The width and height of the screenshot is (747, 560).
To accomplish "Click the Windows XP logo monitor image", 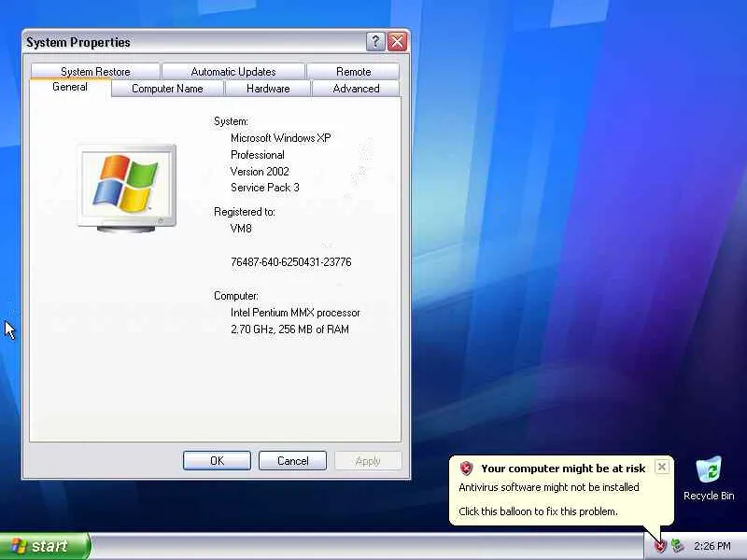I will pos(127,189).
